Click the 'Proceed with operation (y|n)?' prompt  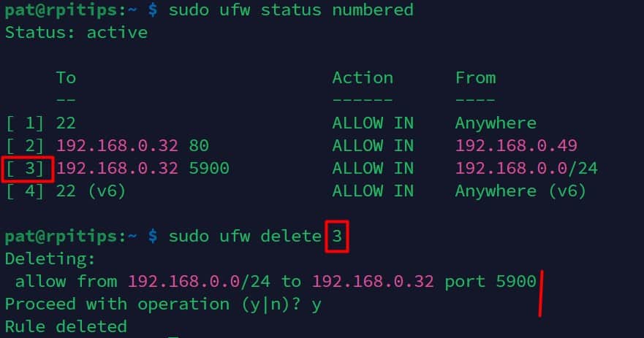tap(153, 304)
